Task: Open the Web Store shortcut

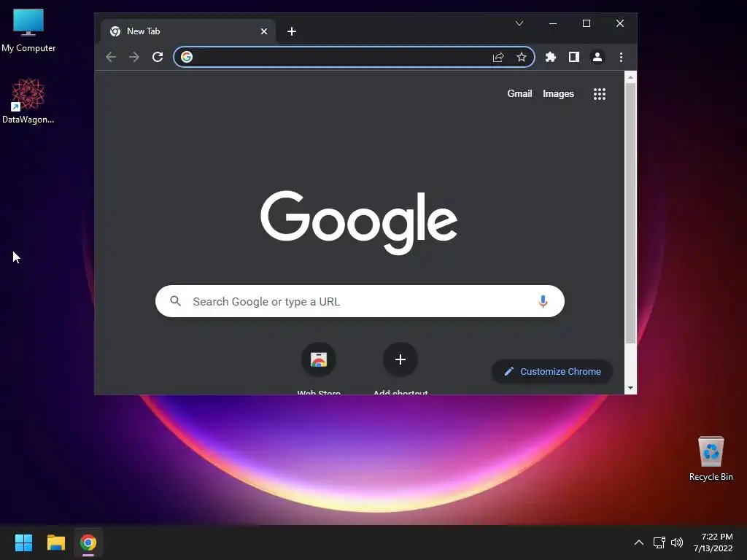Action: [x=319, y=359]
